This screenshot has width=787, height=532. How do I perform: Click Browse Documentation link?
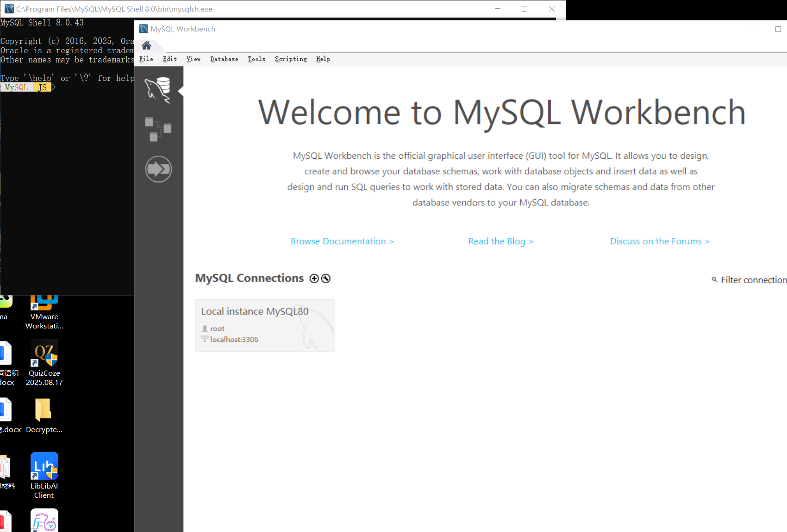point(342,241)
